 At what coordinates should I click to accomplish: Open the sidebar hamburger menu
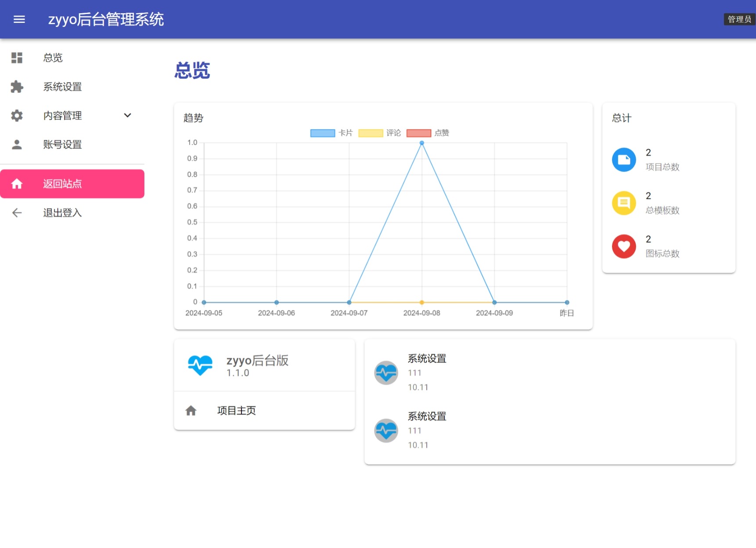19,19
